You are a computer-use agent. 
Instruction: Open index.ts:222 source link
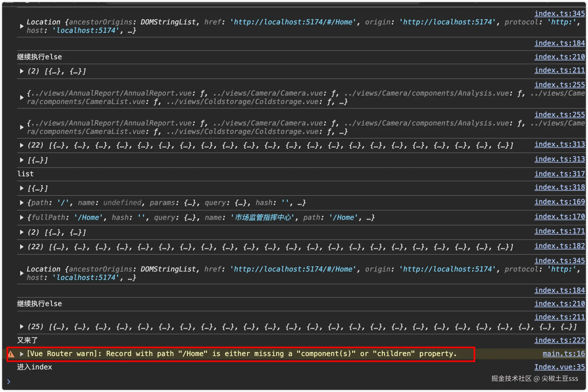[559, 340]
